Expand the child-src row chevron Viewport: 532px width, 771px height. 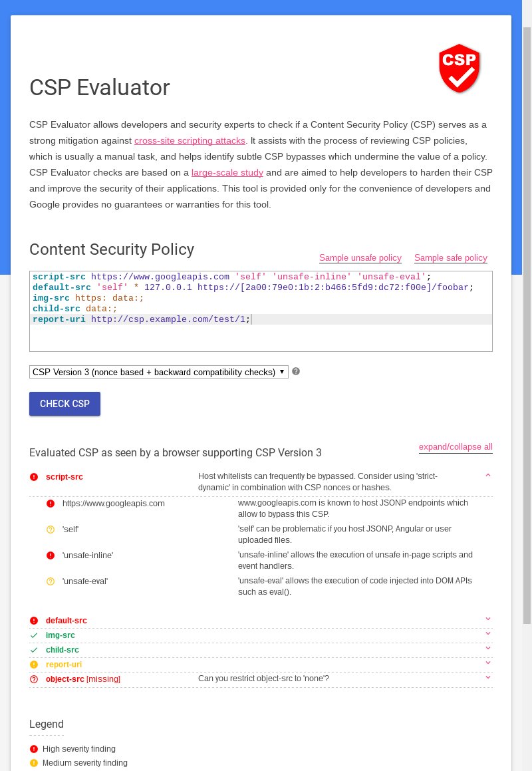coord(487,648)
